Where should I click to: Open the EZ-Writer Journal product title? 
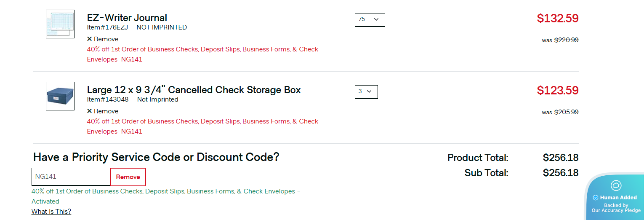127,18
